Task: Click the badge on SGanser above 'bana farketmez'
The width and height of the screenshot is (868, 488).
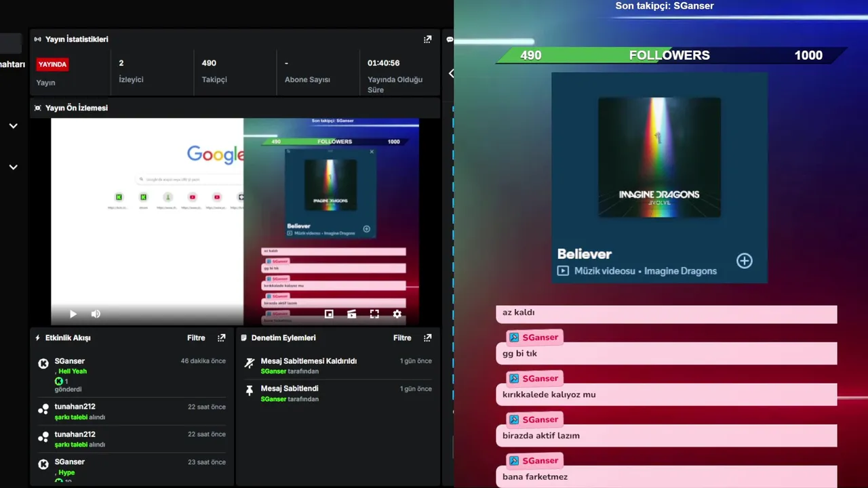Action: point(515,461)
